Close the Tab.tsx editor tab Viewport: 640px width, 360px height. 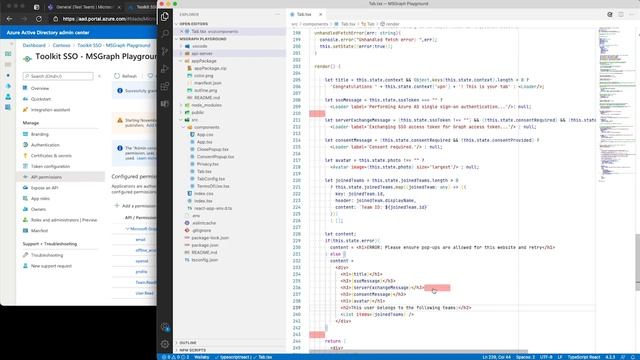(320, 14)
